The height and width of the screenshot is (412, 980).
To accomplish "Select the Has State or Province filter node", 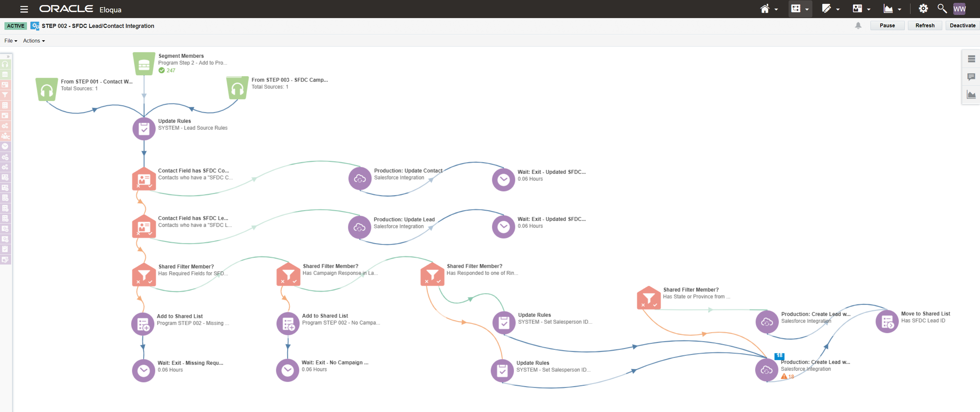I will point(649,298).
